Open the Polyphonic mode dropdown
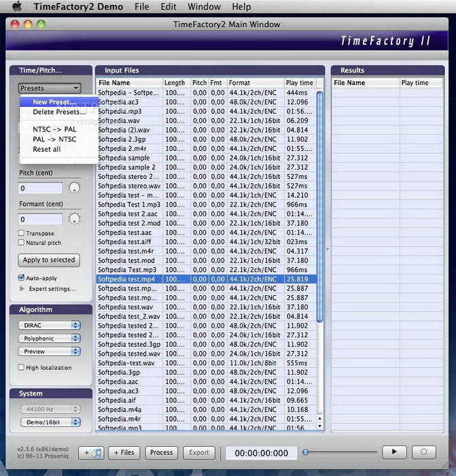Viewport: 456px width, 476px height. [50, 338]
